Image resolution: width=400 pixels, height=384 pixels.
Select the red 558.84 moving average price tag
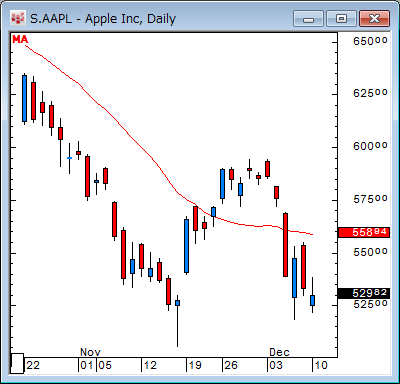click(x=364, y=232)
